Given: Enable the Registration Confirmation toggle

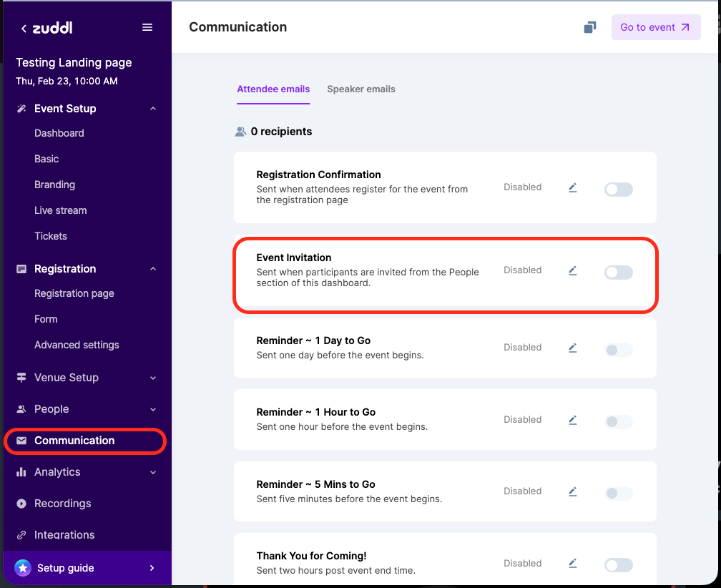Looking at the screenshot, I should [x=618, y=190].
